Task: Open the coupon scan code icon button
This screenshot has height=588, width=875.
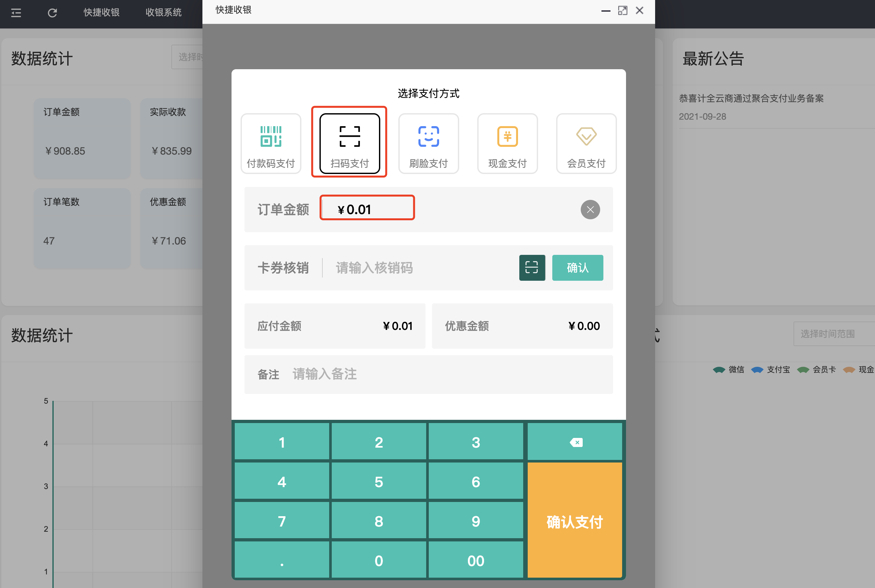Action: coord(532,268)
